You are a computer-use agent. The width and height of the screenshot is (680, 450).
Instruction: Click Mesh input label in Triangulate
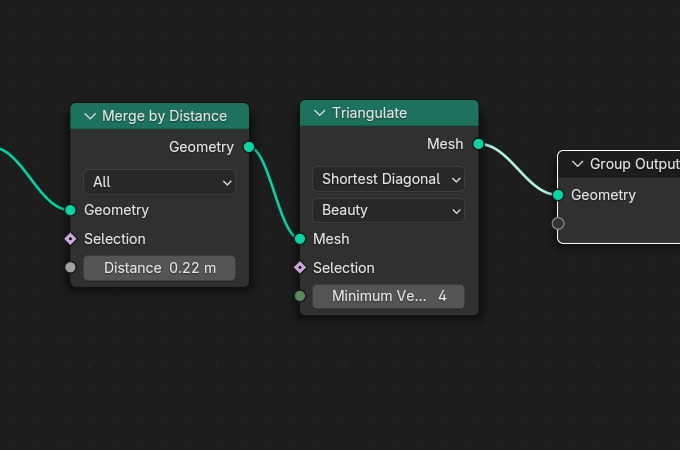(331, 239)
